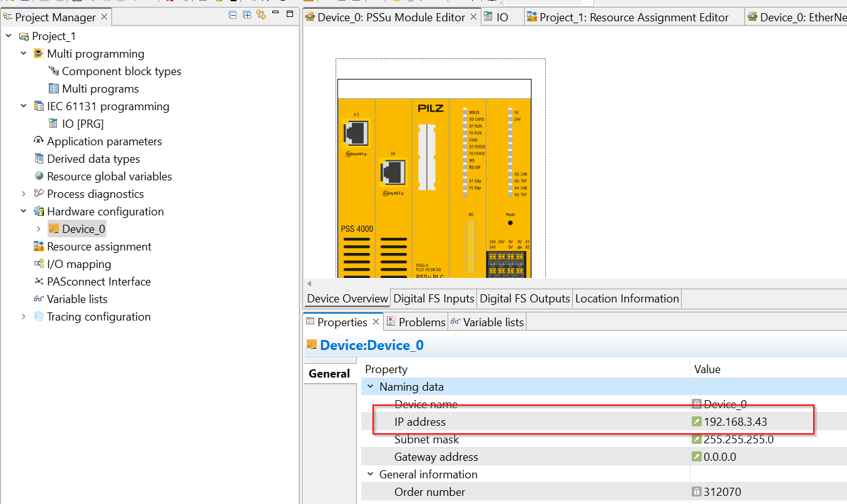847x504 pixels.
Task: Open PASconnect Interface item
Action: [x=99, y=282]
